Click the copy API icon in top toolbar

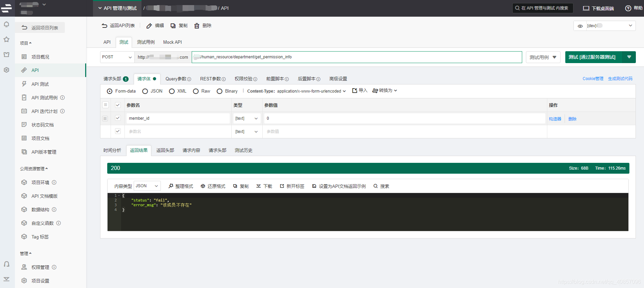[x=173, y=26]
